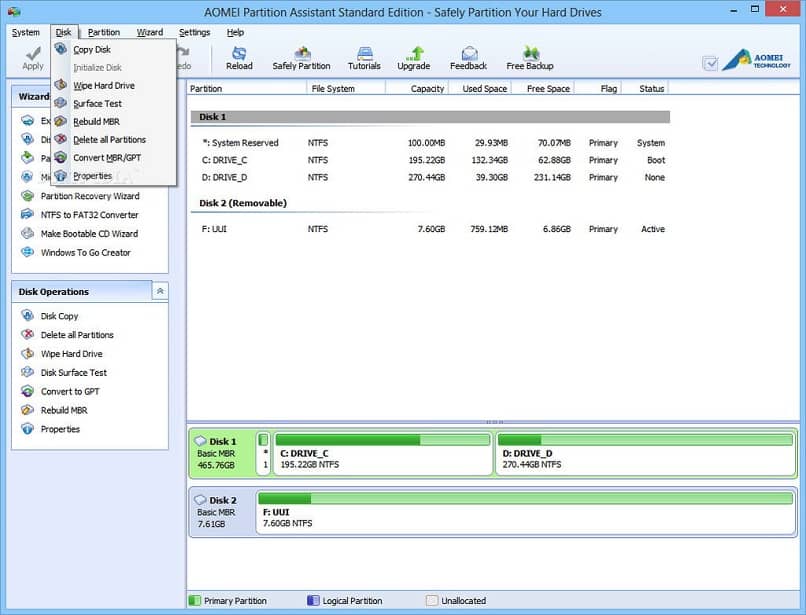Open Tutorials from the toolbar
Screen dimensions: 806x615
point(364,57)
